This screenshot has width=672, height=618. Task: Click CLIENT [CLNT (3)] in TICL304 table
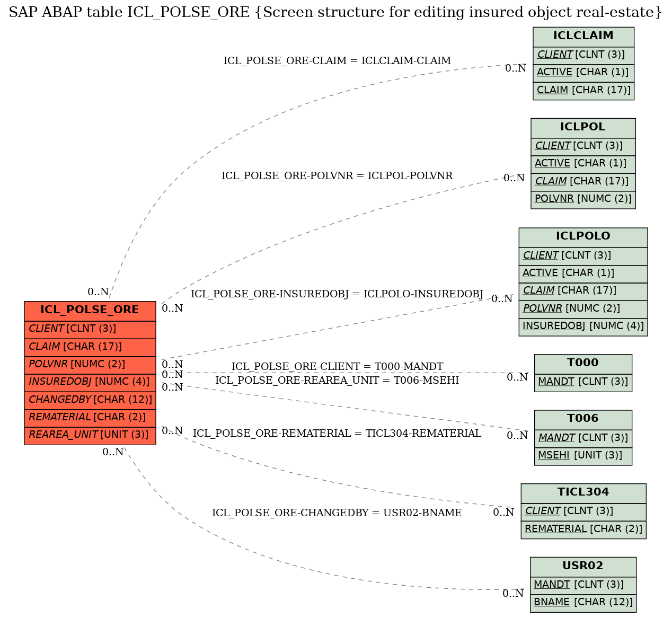coord(583,511)
